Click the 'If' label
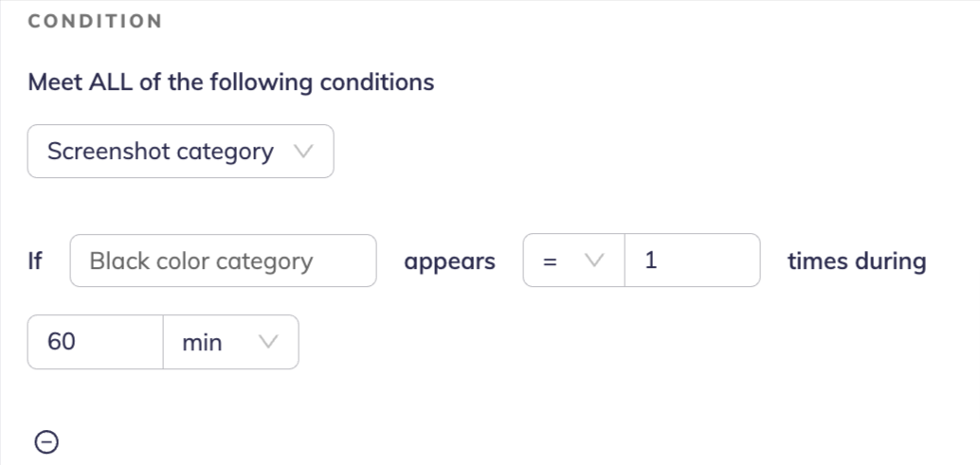The width and height of the screenshot is (980, 465). 35,261
